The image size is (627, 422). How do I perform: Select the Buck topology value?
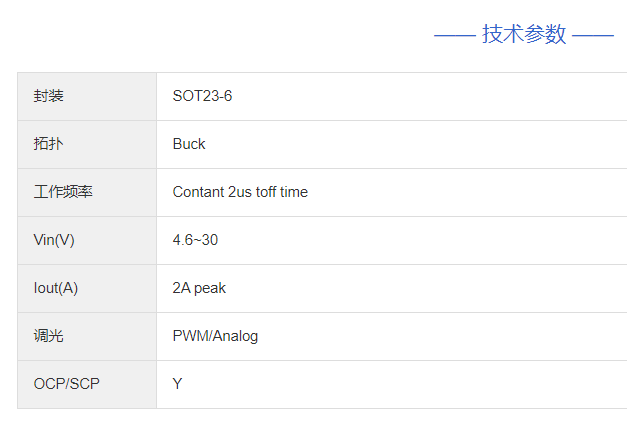[189, 144]
